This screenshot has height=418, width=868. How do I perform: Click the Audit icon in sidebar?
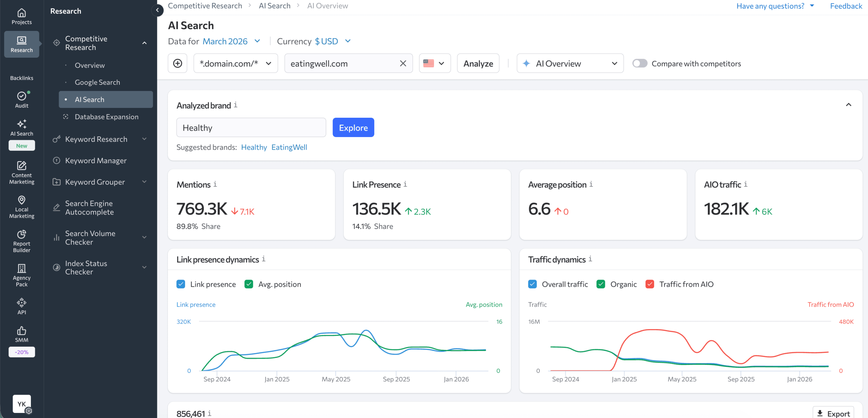21,96
